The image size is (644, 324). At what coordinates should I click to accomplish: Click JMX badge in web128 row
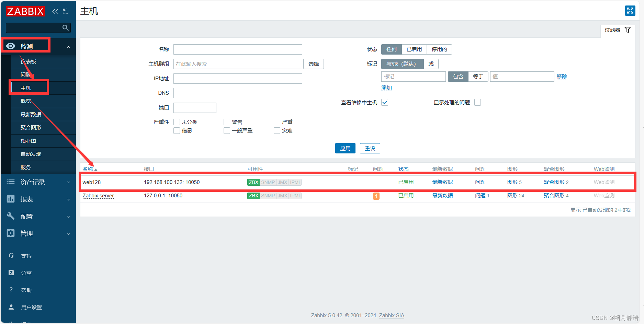(x=282, y=182)
